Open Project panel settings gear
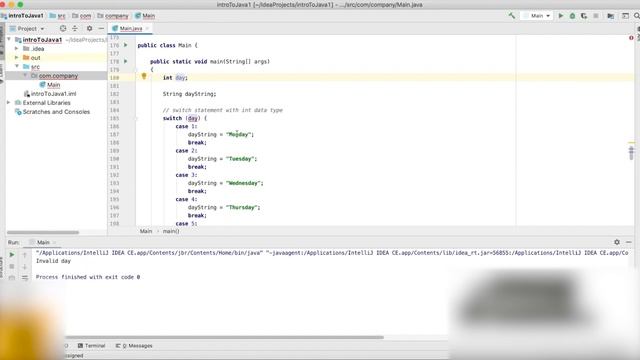640x360 pixels. pos(89,29)
